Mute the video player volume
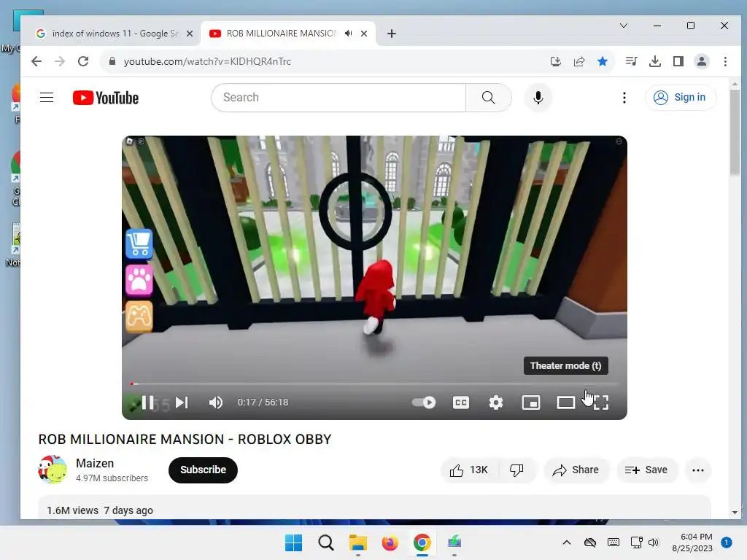 [216, 402]
